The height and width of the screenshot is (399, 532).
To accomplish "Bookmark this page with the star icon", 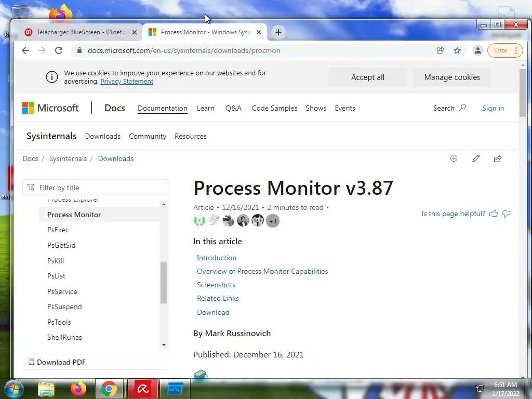I will pyautogui.click(x=457, y=50).
